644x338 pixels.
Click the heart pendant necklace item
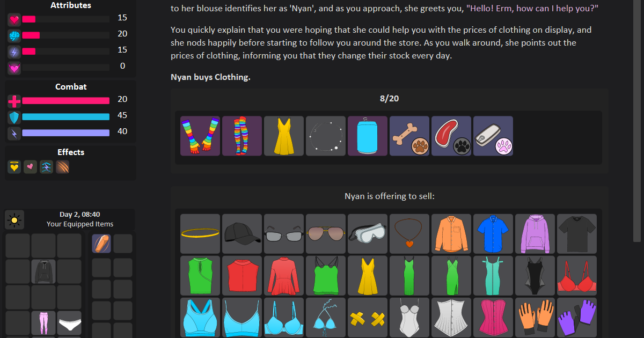point(409,234)
